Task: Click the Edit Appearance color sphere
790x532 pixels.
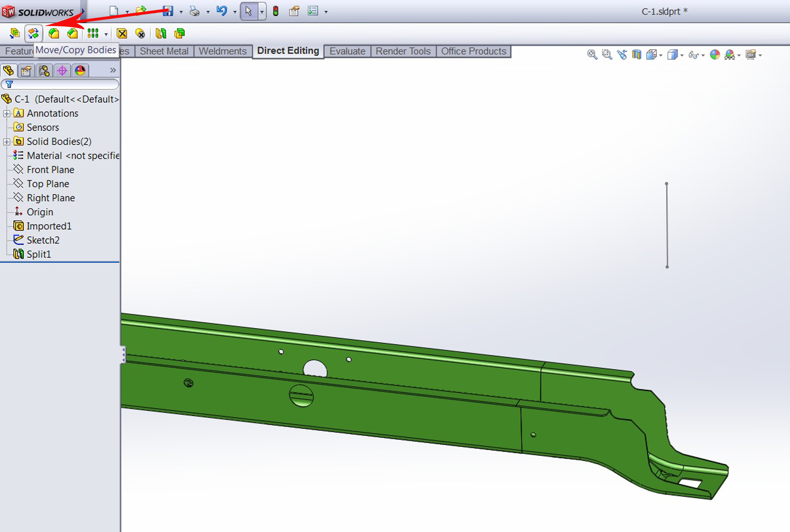Action: [715, 55]
